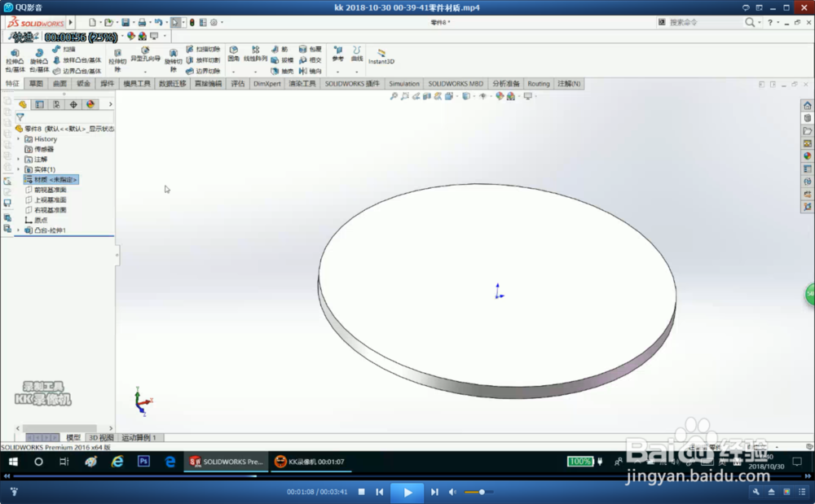Click the 镜向 mirror tool
This screenshot has width=815, height=504.
[x=311, y=71]
